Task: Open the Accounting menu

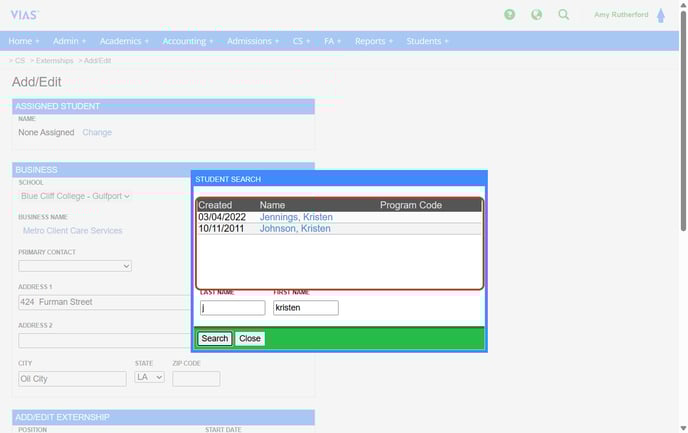Action: 188,41
